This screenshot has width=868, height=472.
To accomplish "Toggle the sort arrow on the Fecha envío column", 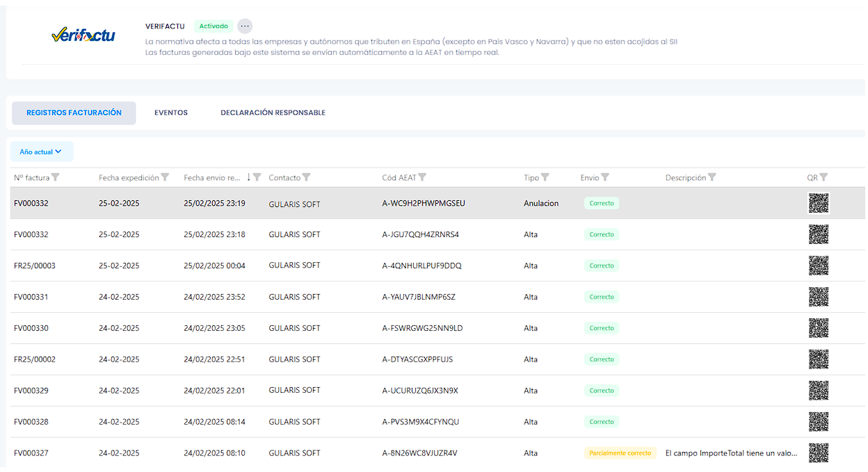I will 248,177.
